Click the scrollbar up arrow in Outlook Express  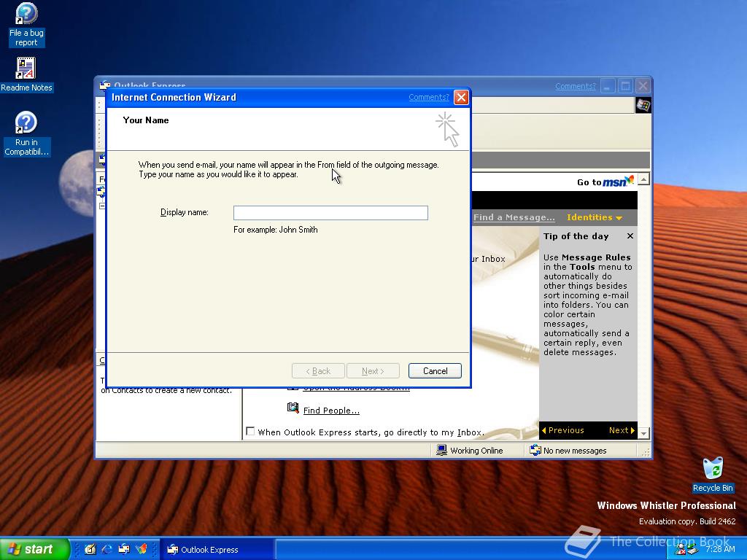tap(643, 179)
